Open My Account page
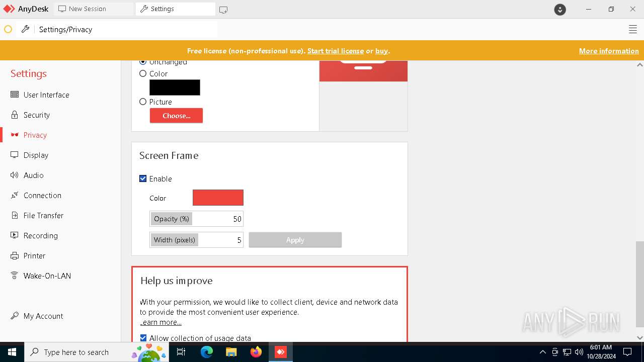Viewport: 644px width, 362px height. pos(43,316)
